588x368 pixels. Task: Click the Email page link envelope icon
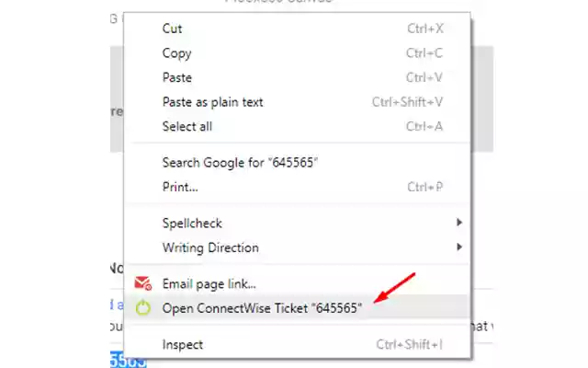coord(142,283)
